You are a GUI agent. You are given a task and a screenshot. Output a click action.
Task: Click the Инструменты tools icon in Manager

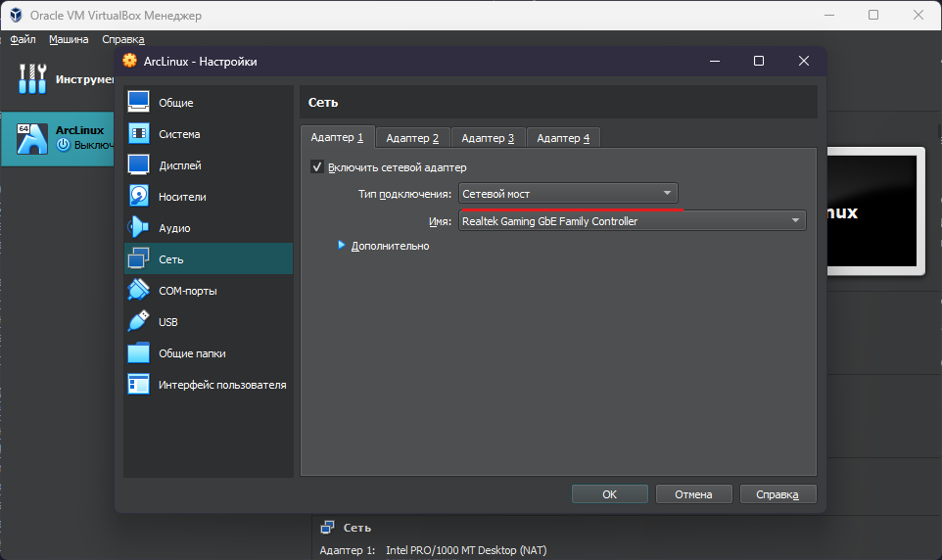(32, 78)
